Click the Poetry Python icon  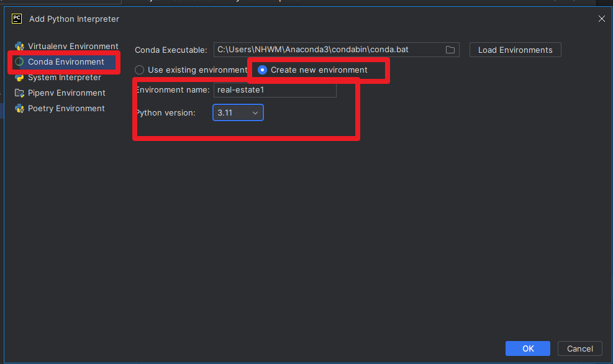point(19,109)
